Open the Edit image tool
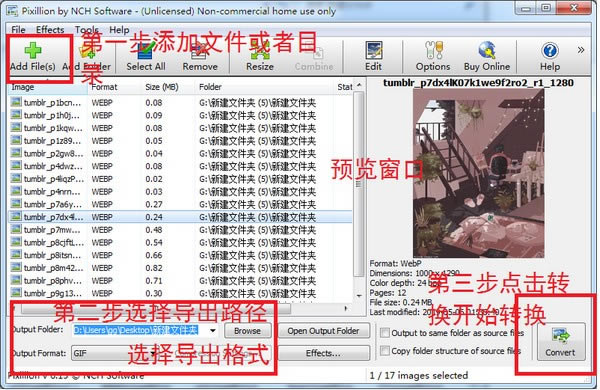The image size is (600, 390). pyautogui.click(x=373, y=50)
